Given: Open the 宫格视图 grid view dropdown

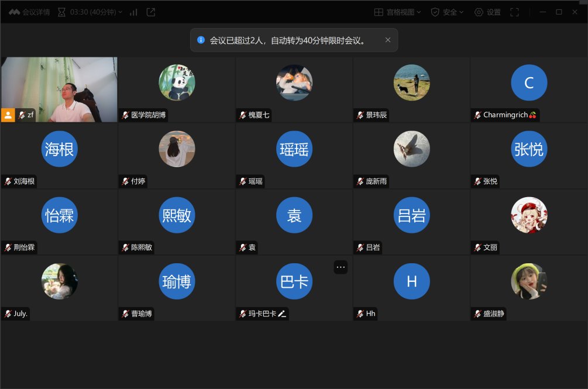Looking at the screenshot, I should pyautogui.click(x=398, y=12).
